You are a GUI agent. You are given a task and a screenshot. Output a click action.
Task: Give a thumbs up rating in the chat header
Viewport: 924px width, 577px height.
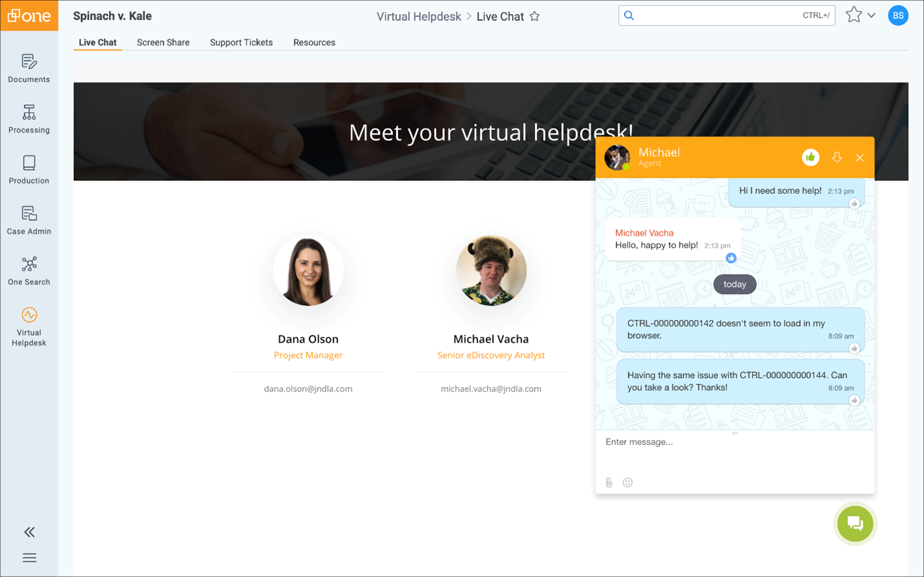(810, 157)
